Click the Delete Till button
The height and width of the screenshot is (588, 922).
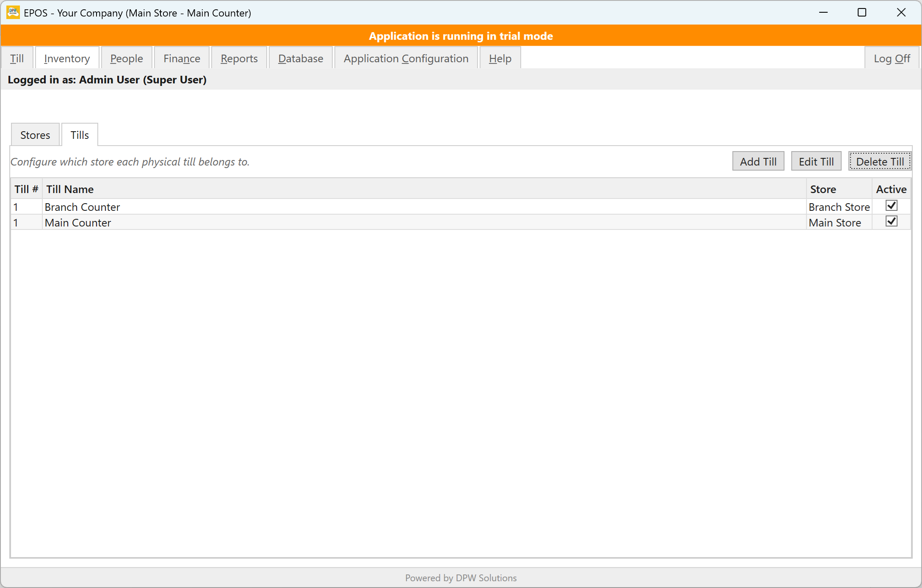coord(880,161)
